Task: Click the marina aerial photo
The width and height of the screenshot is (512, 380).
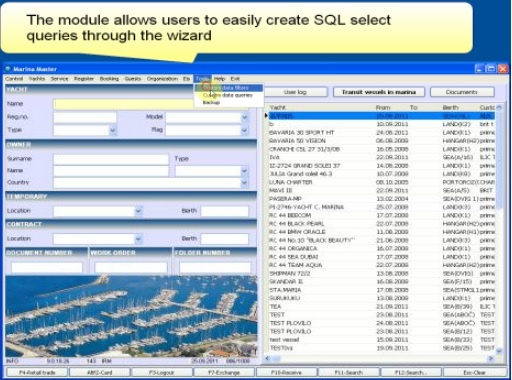Action: pos(131,316)
